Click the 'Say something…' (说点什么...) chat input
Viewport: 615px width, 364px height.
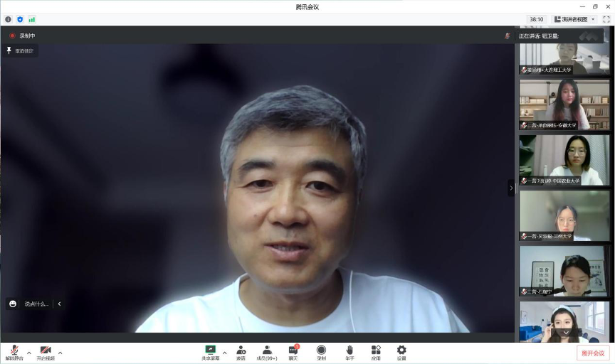pyautogui.click(x=36, y=304)
